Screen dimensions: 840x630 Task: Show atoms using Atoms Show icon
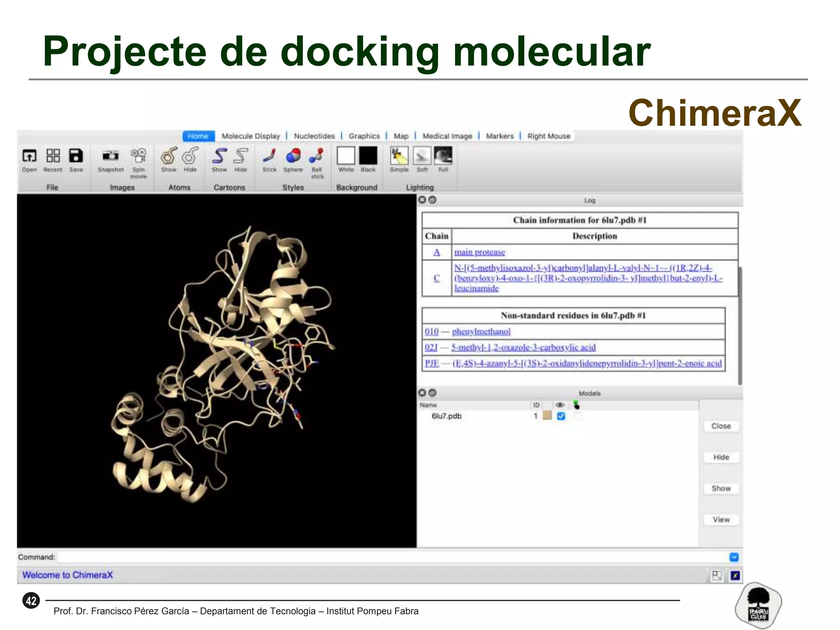[169, 160]
